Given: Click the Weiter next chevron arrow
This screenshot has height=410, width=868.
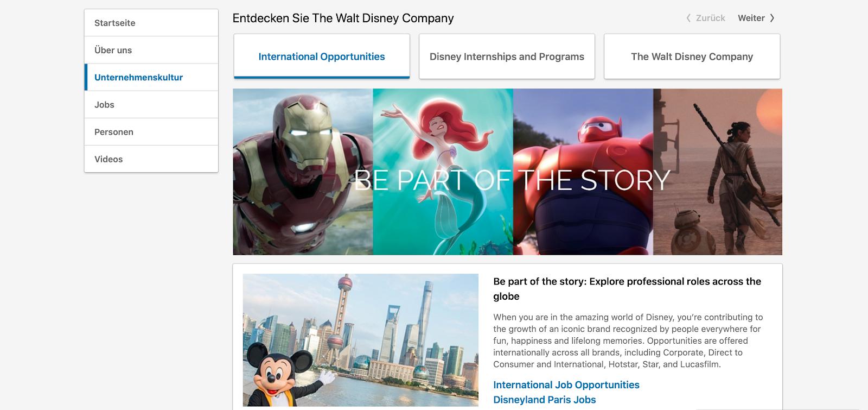Looking at the screenshot, I should pyautogui.click(x=772, y=18).
